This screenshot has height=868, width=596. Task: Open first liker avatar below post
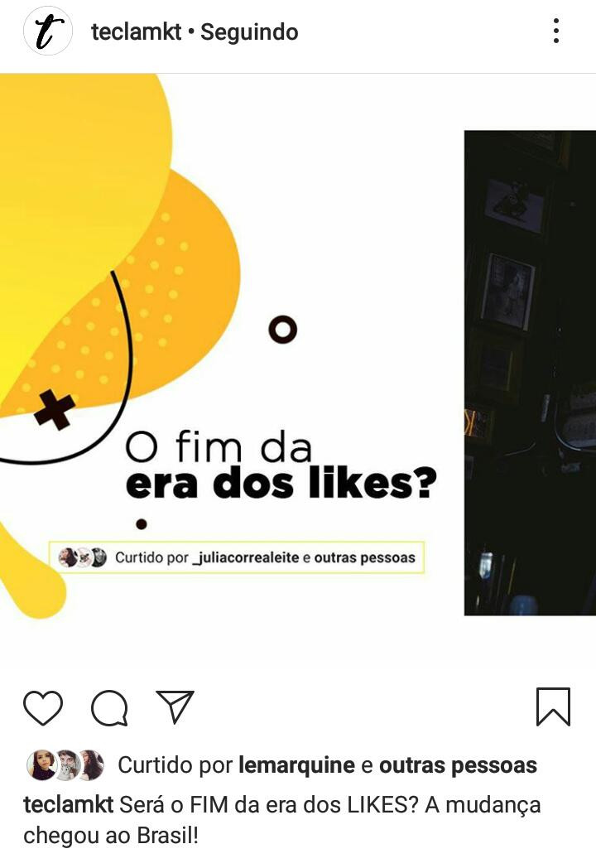(x=42, y=765)
